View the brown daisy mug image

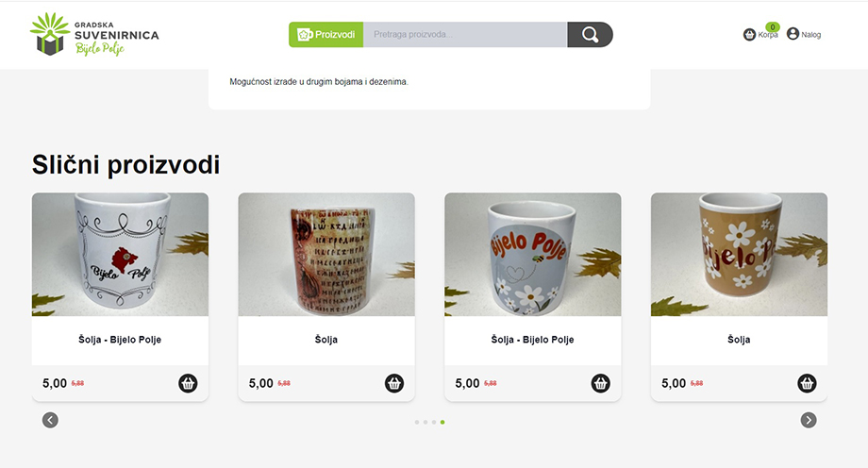coord(739,254)
